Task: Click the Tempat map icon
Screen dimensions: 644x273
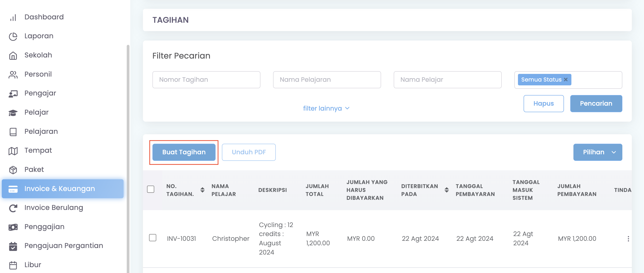Action: click(x=13, y=151)
